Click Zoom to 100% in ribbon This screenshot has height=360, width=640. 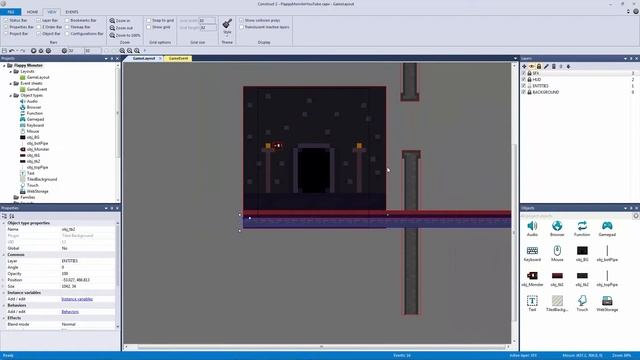[x=124, y=35]
